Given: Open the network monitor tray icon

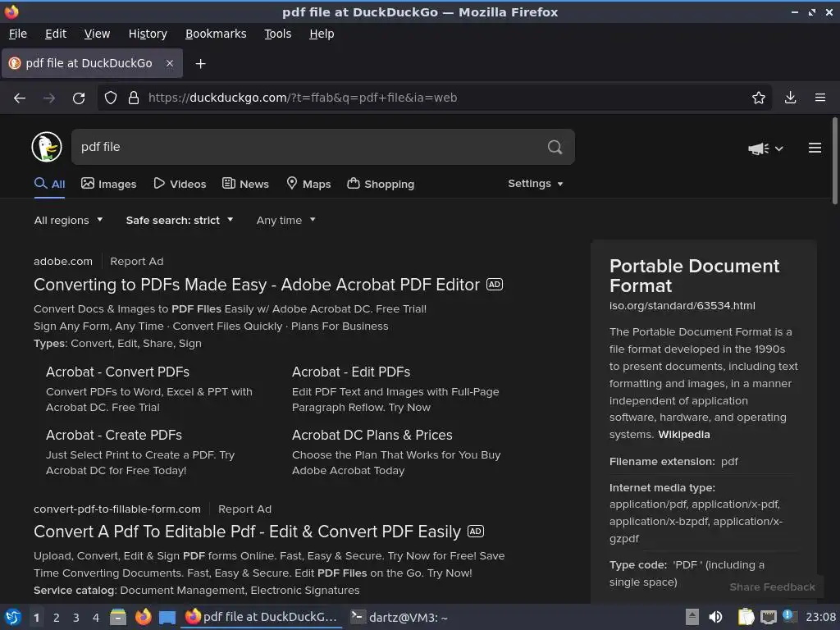Looking at the screenshot, I should pos(768,617).
